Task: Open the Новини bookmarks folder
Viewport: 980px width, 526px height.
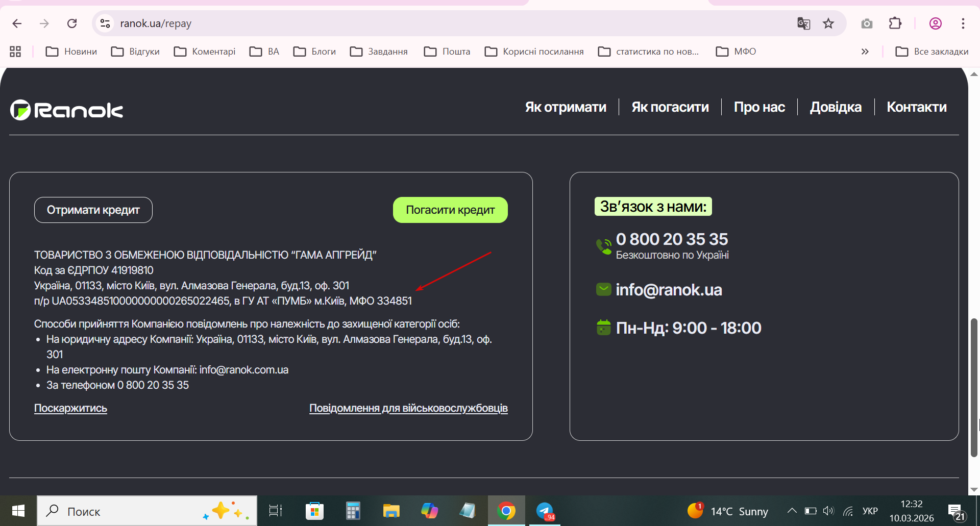Action: tap(71, 52)
